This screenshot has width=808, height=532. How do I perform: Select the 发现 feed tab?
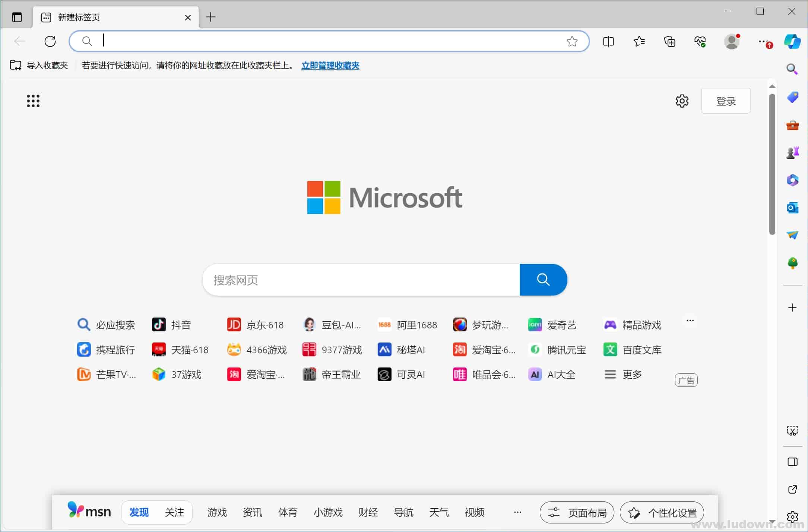coord(139,513)
